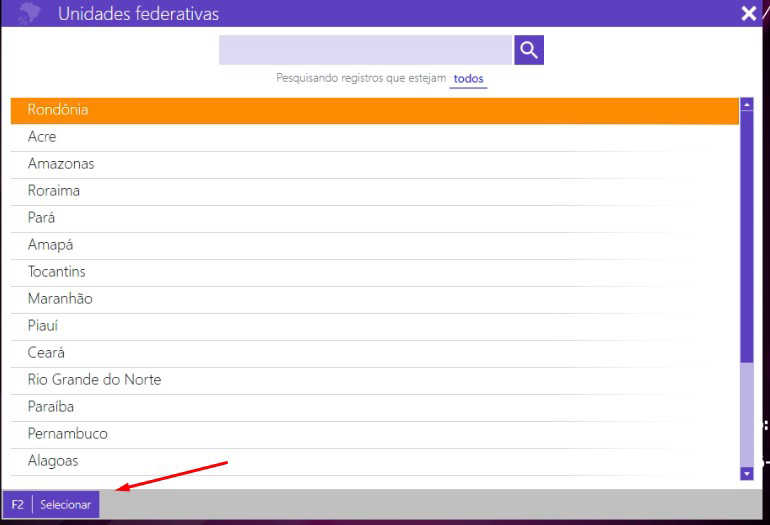Click the magnifying glass search button
Image resolution: width=770 pixels, height=525 pixels.
529,50
